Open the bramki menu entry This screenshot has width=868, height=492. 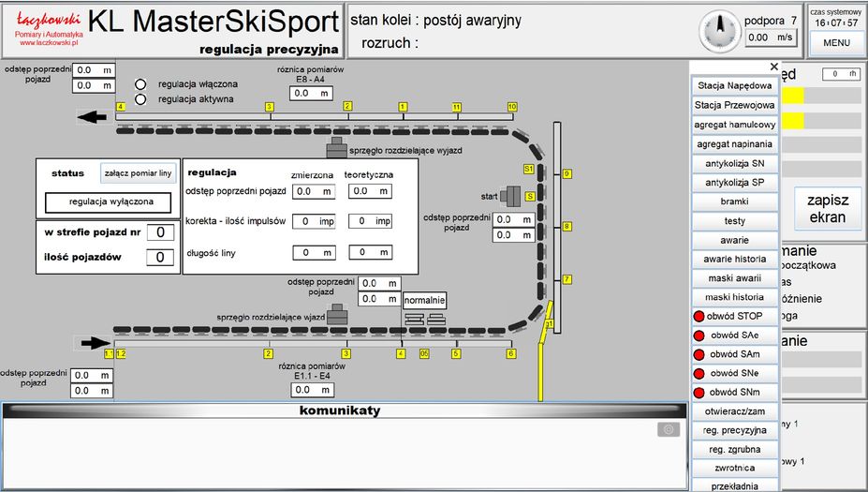pos(735,201)
